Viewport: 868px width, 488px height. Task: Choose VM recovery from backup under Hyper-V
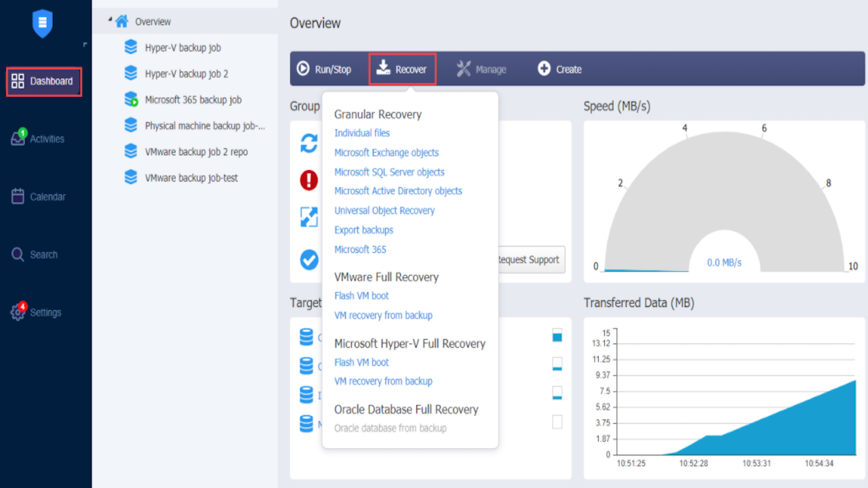[x=383, y=382]
